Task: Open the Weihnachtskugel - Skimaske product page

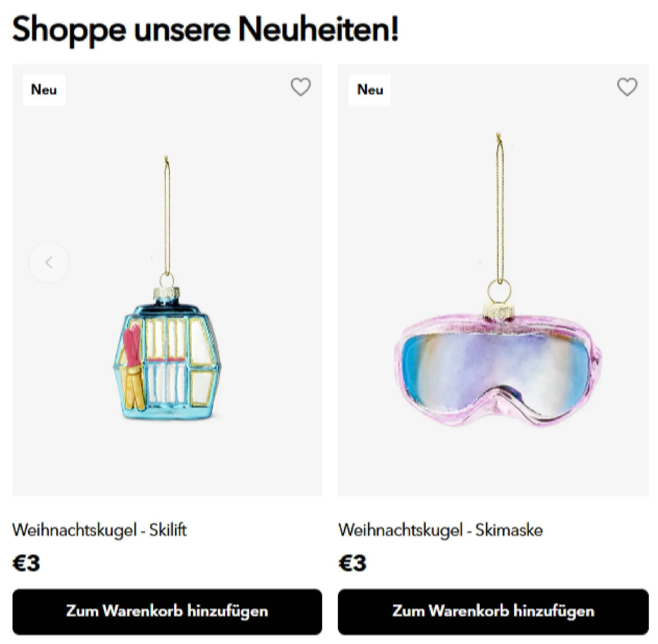Action: point(441,530)
